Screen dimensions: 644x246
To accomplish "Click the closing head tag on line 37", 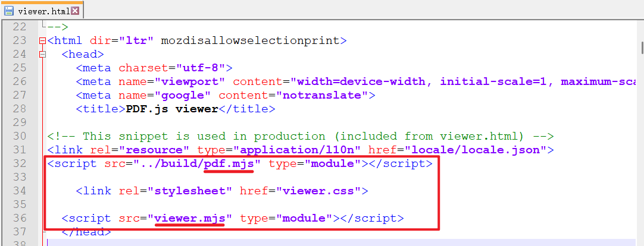I will (x=86, y=232).
